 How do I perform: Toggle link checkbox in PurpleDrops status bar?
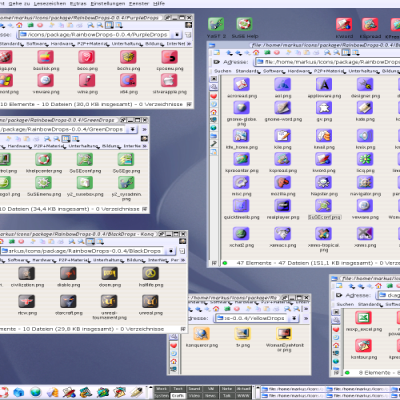coord(189,104)
